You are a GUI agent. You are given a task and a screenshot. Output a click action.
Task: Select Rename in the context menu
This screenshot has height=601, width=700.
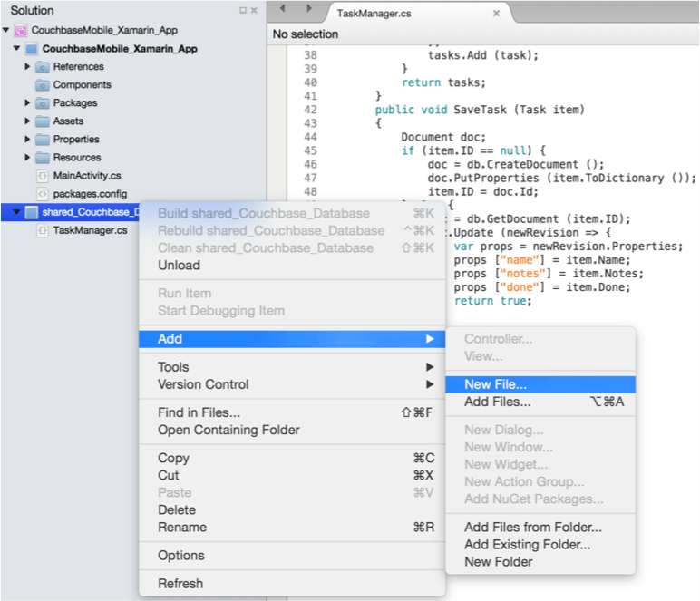coord(292,528)
